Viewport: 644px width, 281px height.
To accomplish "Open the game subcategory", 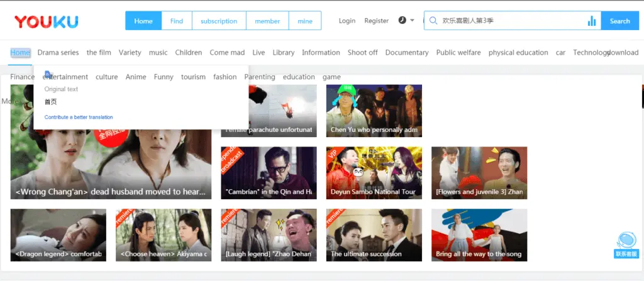I will point(331,77).
